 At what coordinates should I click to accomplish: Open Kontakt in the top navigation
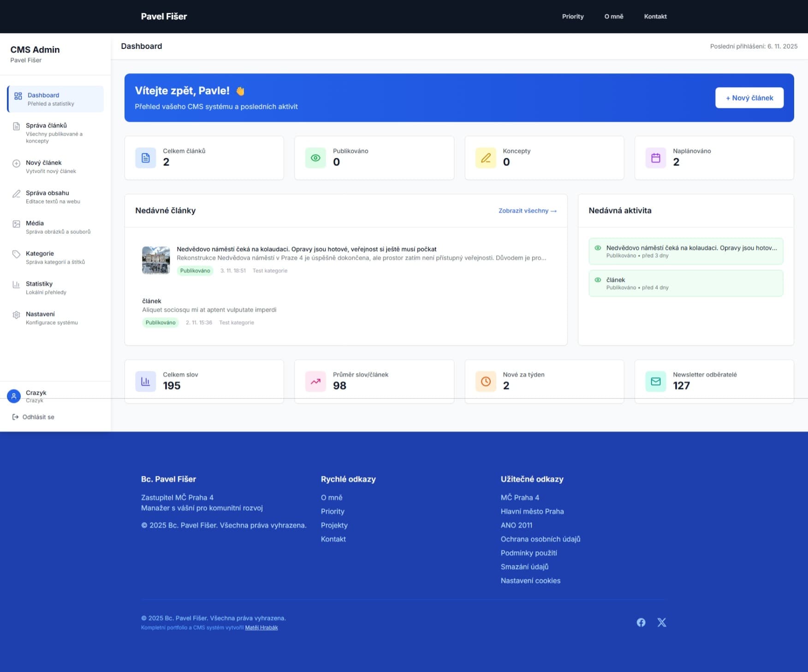point(655,16)
